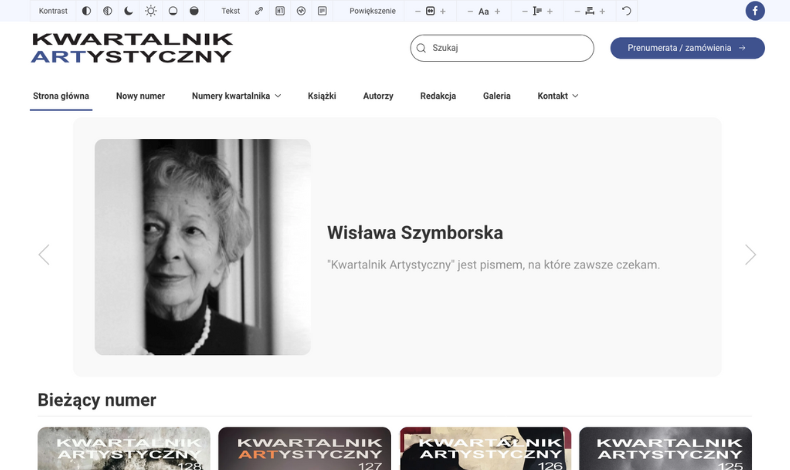Expand the Kontakt dropdown menu

coord(557,96)
